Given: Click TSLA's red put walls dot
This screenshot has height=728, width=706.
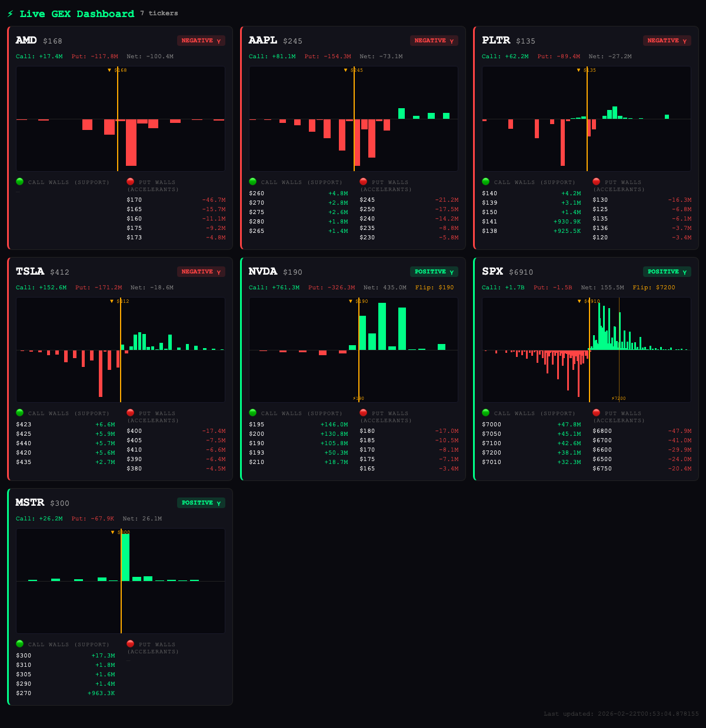Looking at the screenshot, I should [131, 413].
